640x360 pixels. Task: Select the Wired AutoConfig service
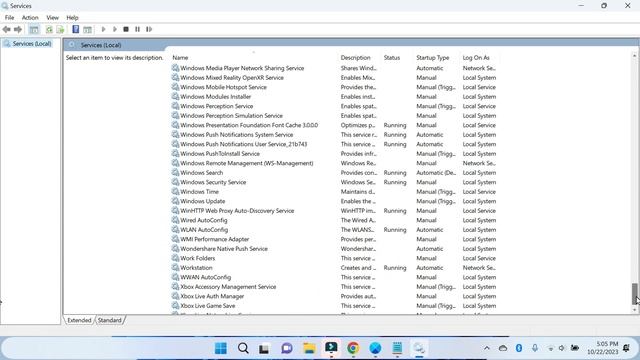click(204, 220)
